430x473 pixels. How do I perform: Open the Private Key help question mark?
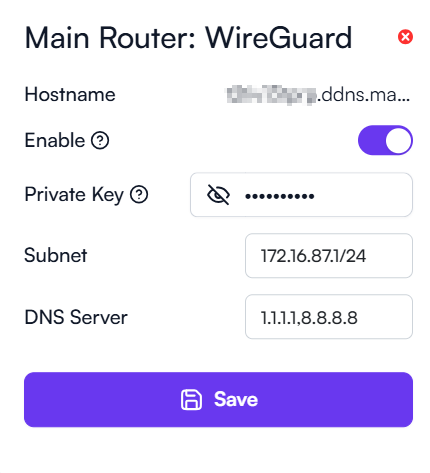click(x=139, y=195)
